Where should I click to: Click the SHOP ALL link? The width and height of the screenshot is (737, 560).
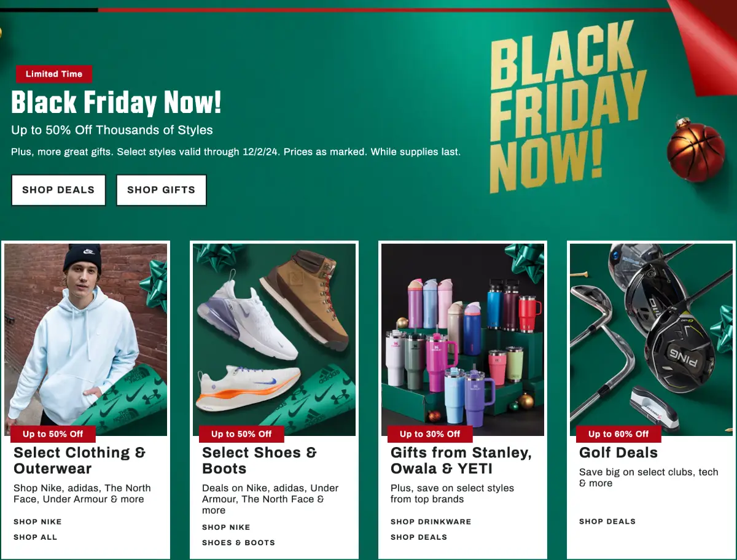(x=35, y=537)
